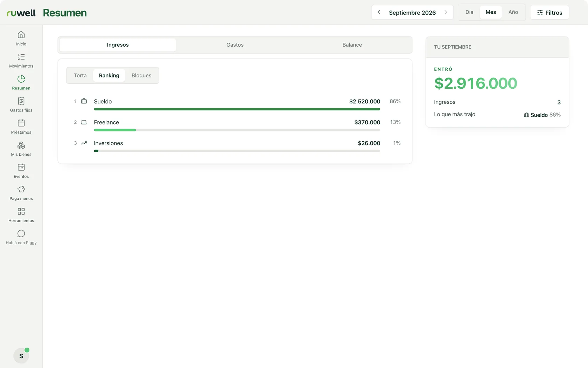Click the TU SEPTIEMBRE card header
The image size is (588, 368).
(497, 47)
